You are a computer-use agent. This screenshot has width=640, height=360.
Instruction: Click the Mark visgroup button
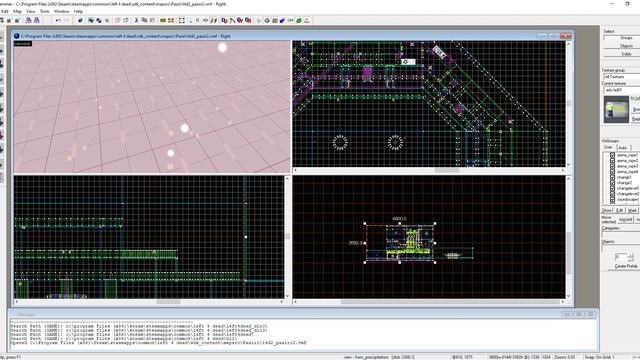point(633,211)
